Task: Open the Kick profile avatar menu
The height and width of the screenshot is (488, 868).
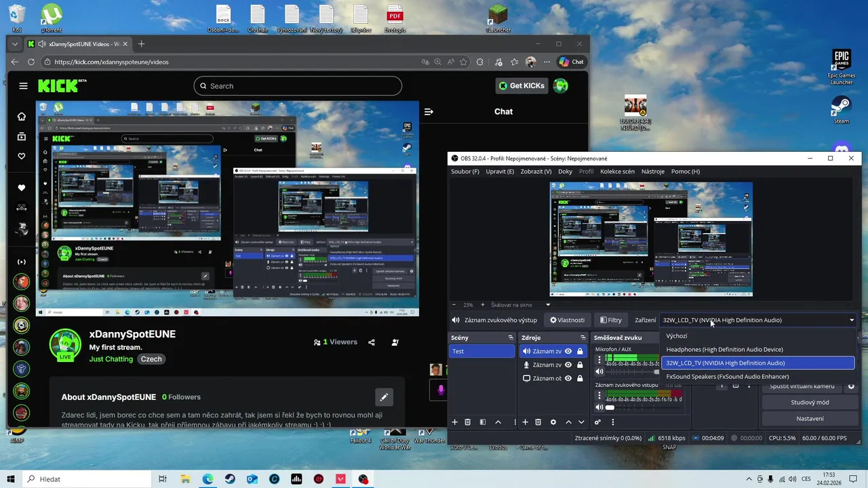Action: pos(560,86)
